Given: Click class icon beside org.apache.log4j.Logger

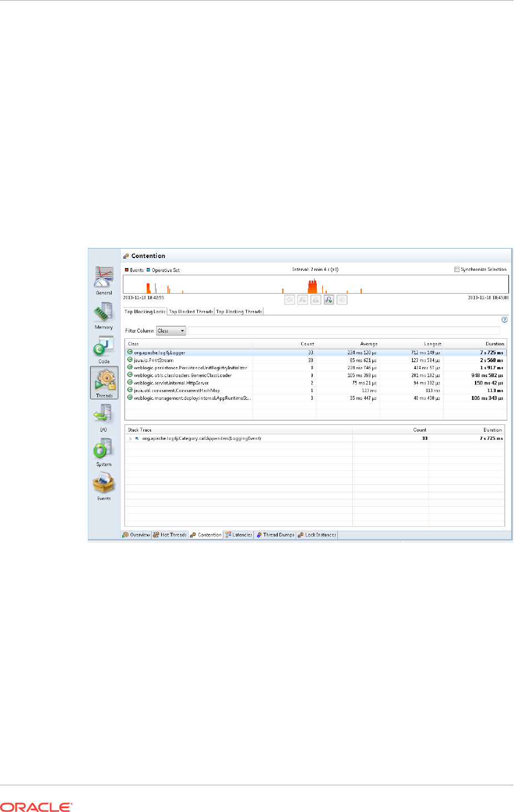Looking at the screenshot, I should [x=130, y=352].
